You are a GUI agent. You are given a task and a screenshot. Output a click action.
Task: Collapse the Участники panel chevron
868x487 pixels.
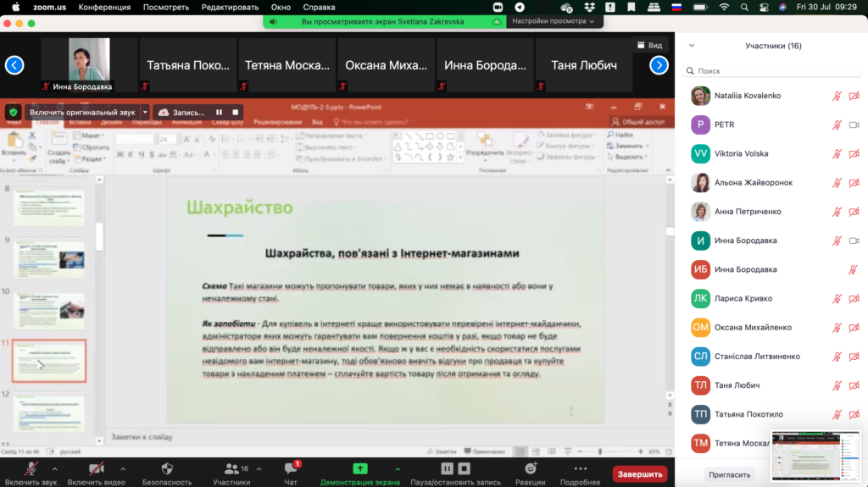[692, 46]
